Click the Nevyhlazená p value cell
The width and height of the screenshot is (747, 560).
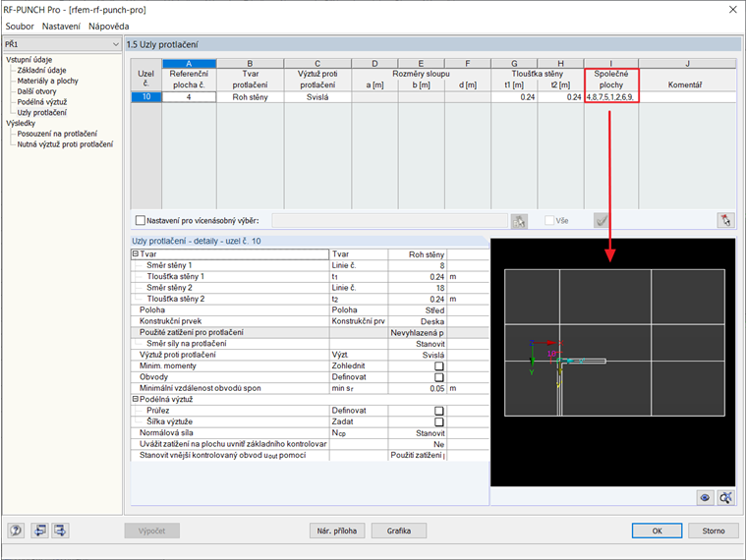(x=418, y=333)
